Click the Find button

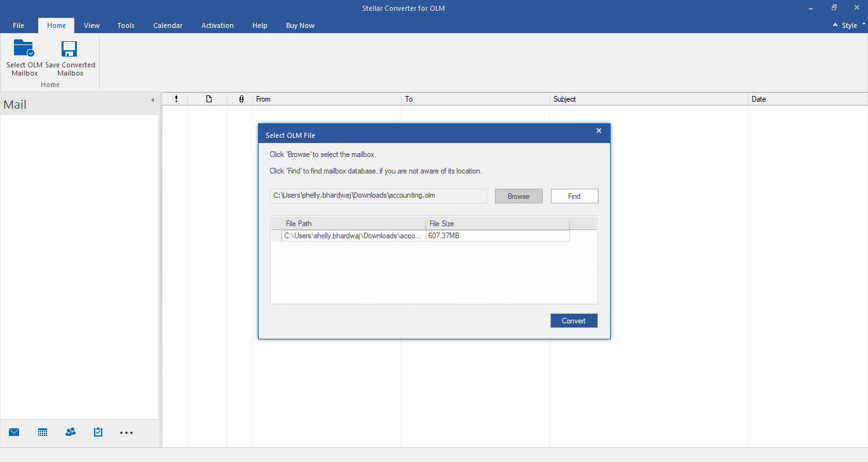point(574,196)
